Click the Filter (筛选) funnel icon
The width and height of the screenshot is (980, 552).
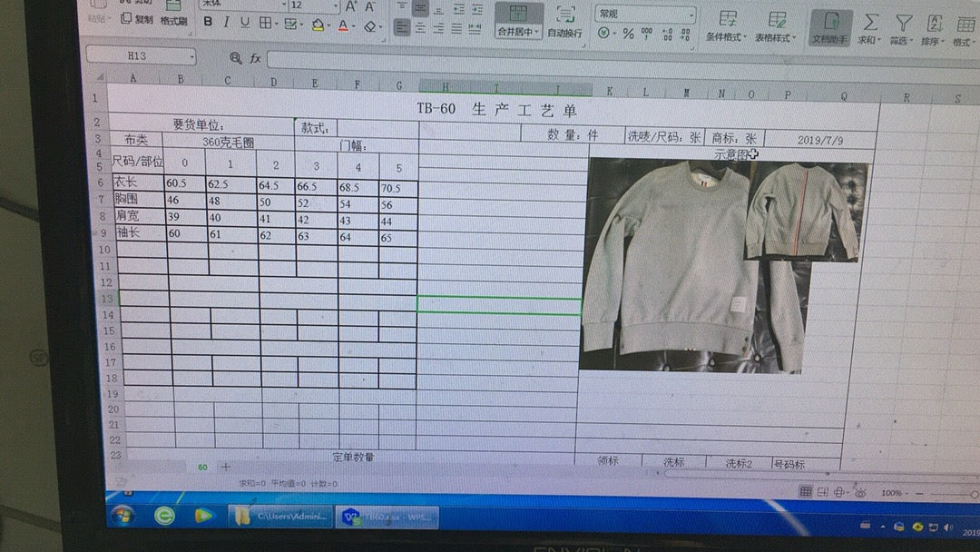903,23
